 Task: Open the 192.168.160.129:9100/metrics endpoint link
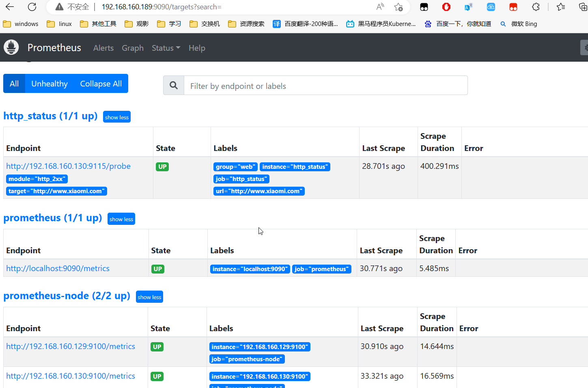[71, 346]
